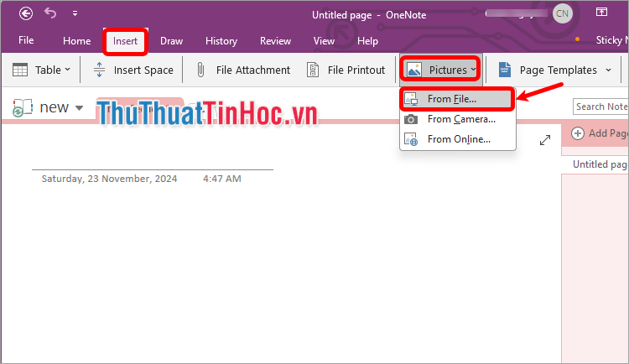Click the Back arrow in the title bar
The height and width of the screenshot is (364, 629).
click(x=26, y=13)
